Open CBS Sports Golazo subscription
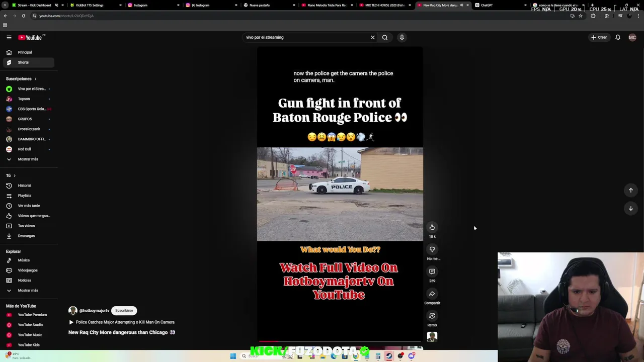 point(29,109)
